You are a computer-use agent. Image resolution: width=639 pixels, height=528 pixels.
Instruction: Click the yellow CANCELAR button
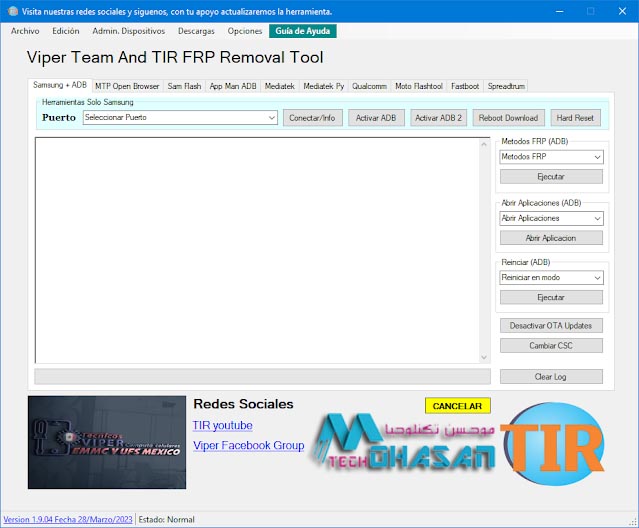[458, 406]
